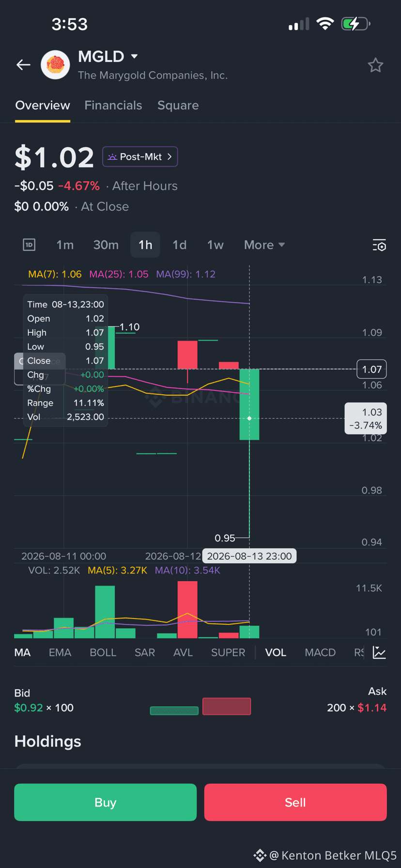Toggle the SUPER indicator

coord(228,652)
